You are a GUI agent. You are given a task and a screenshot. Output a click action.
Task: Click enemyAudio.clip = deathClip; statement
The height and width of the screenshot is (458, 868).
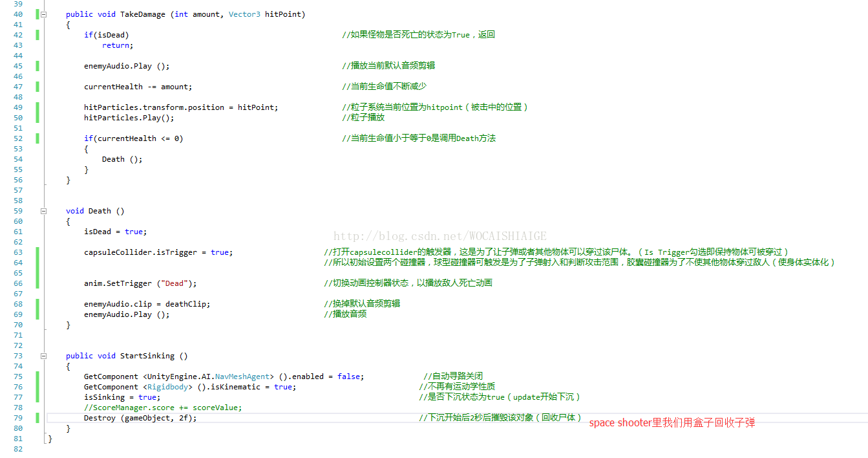[x=147, y=304]
